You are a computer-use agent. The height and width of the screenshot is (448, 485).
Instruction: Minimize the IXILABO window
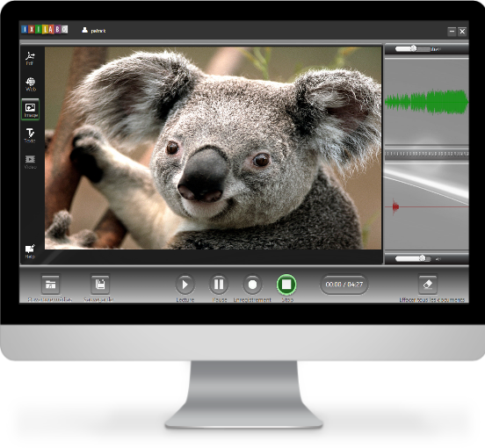[452, 31]
